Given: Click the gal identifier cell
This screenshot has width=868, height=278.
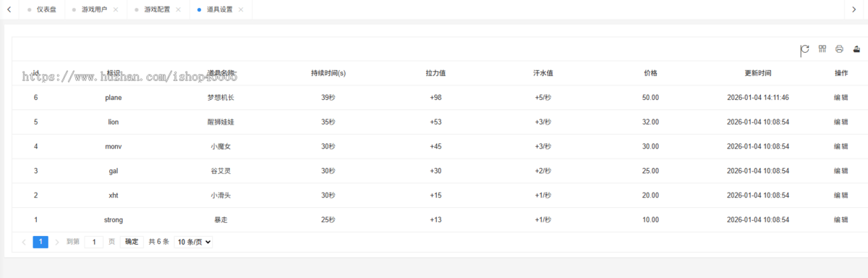Looking at the screenshot, I should 114,171.
